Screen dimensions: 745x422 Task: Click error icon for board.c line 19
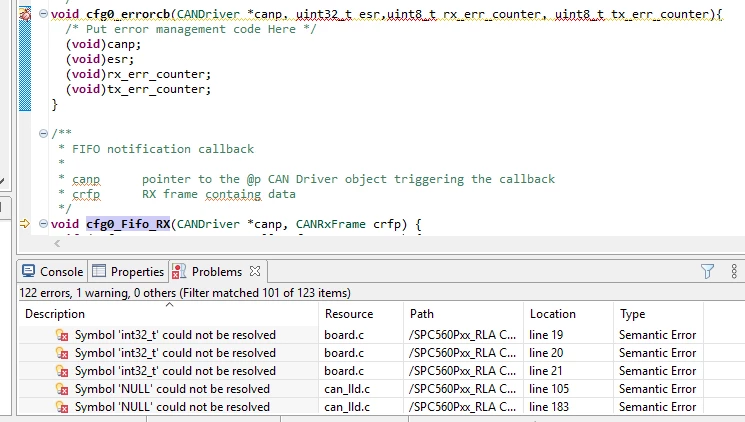62,335
